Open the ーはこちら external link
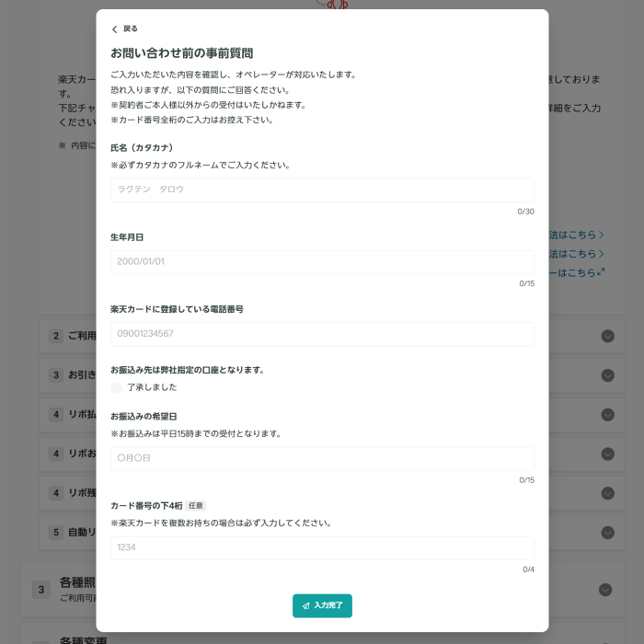644x644 pixels. pyautogui.click(x=577, y=272)
